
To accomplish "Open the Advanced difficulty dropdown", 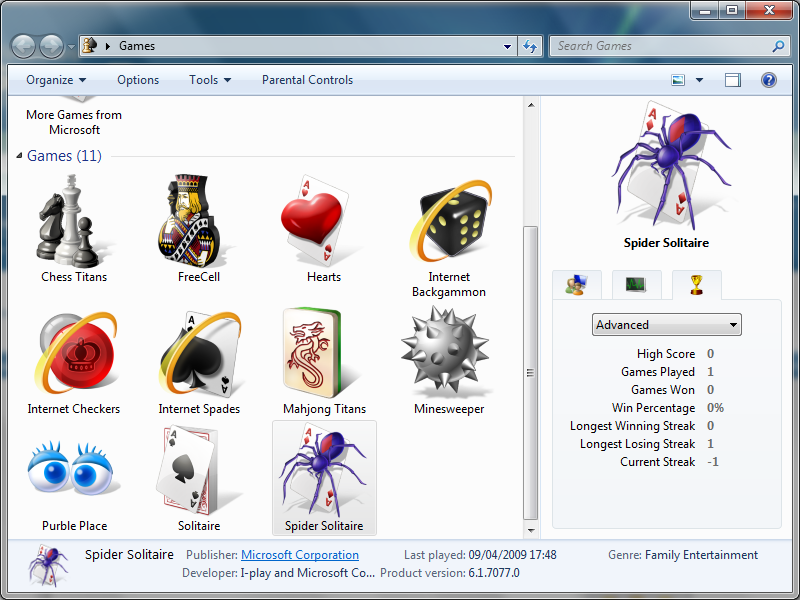I will [x=666, y=324].
